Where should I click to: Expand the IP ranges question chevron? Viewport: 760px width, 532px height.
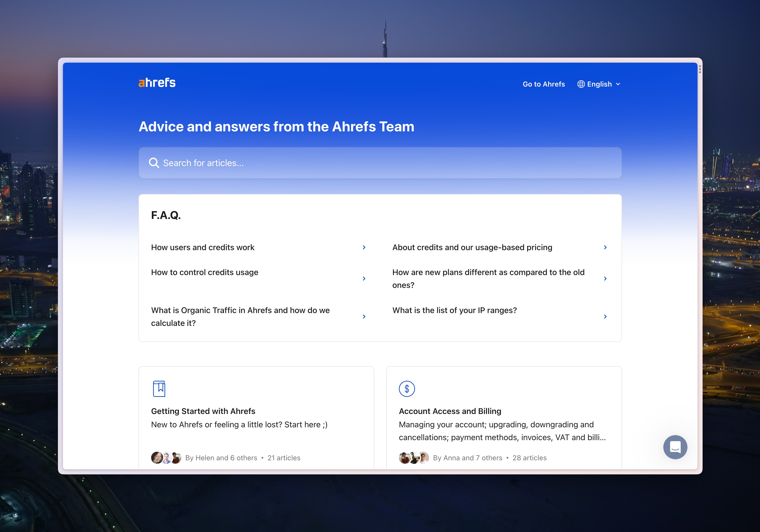605,316
